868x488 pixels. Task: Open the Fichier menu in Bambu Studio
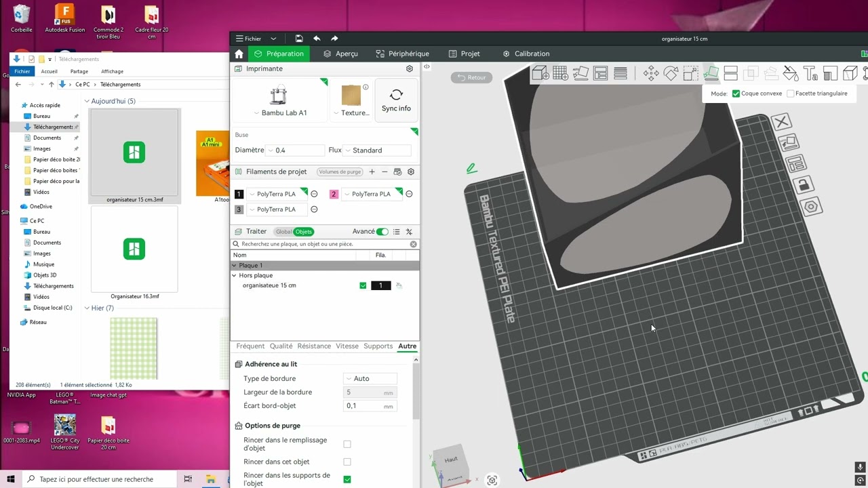click(248, 39)
